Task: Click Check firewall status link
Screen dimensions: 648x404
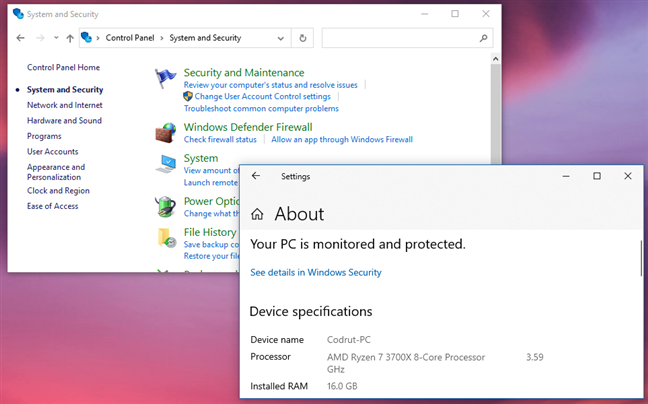Action: (x=220, y=139)
